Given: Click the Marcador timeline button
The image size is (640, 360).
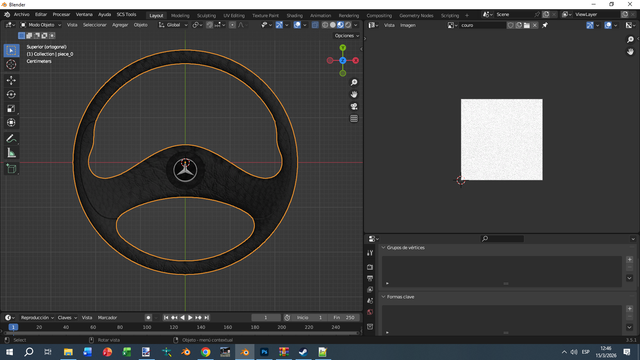Looking at the screenshot, I should [107, 318].
